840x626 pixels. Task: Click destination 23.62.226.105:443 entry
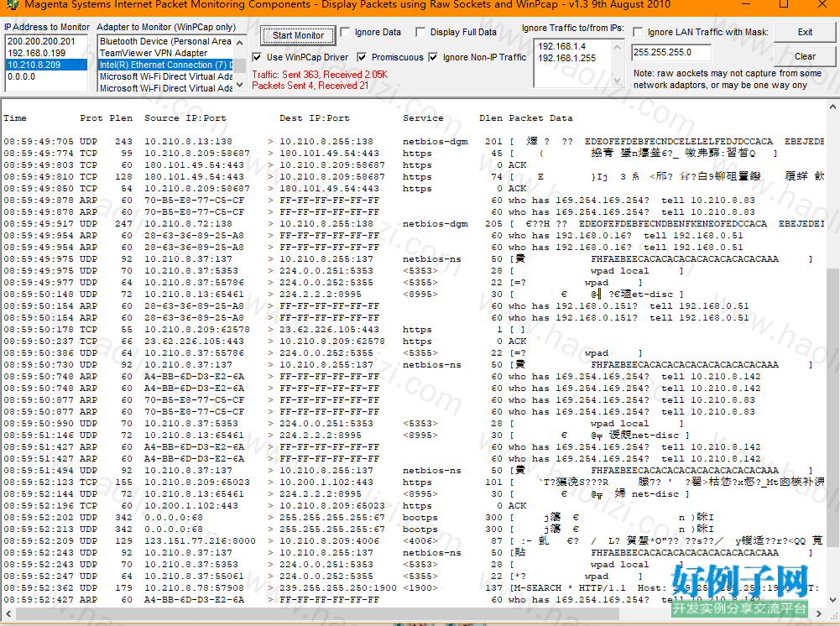click(329, 329)
